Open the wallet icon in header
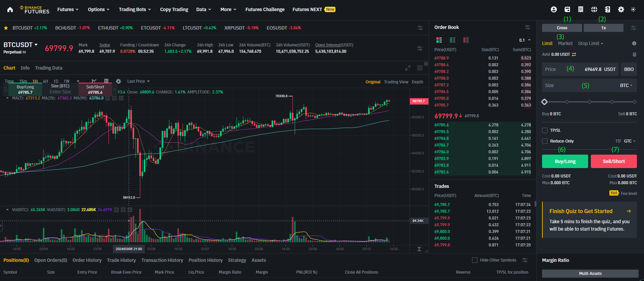644x281 pixels. pyautogui.click(x=567, y=9)
